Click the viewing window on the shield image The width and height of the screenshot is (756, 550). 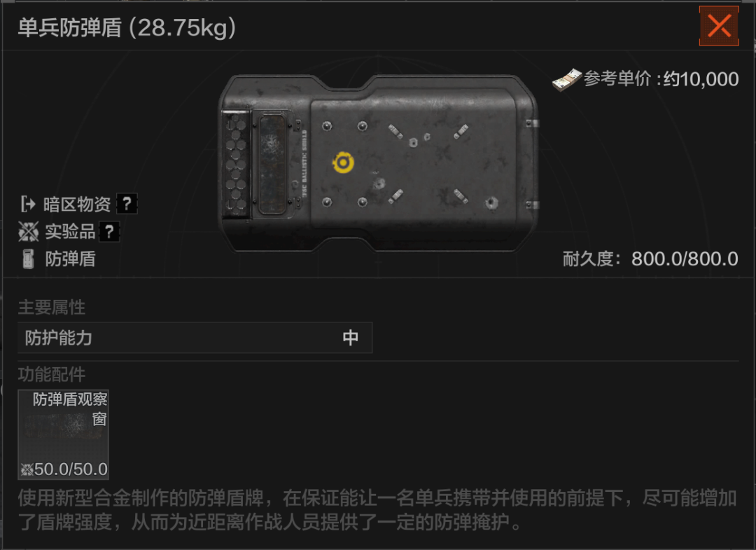(272, 164)
